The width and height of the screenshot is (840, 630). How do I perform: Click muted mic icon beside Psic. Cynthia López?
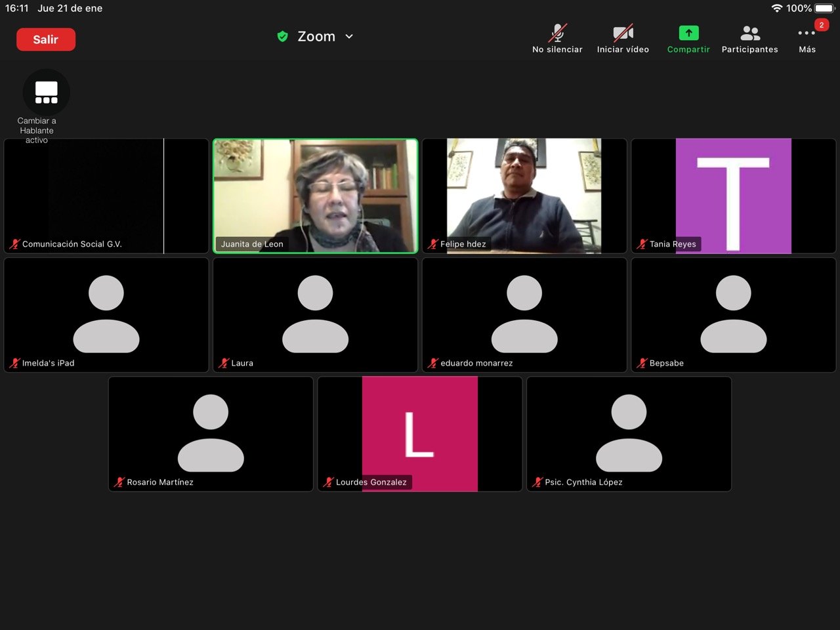[x=537, y=482]
